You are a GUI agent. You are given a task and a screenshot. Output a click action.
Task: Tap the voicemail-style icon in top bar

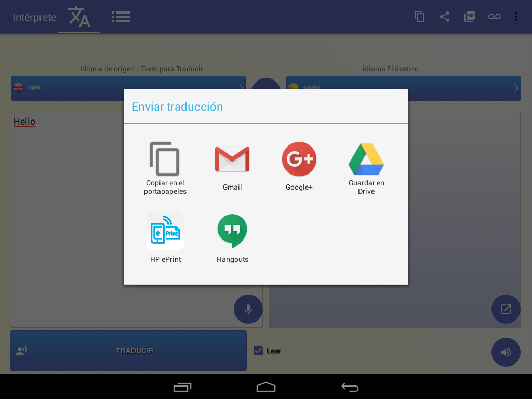[x=495, y=17]
